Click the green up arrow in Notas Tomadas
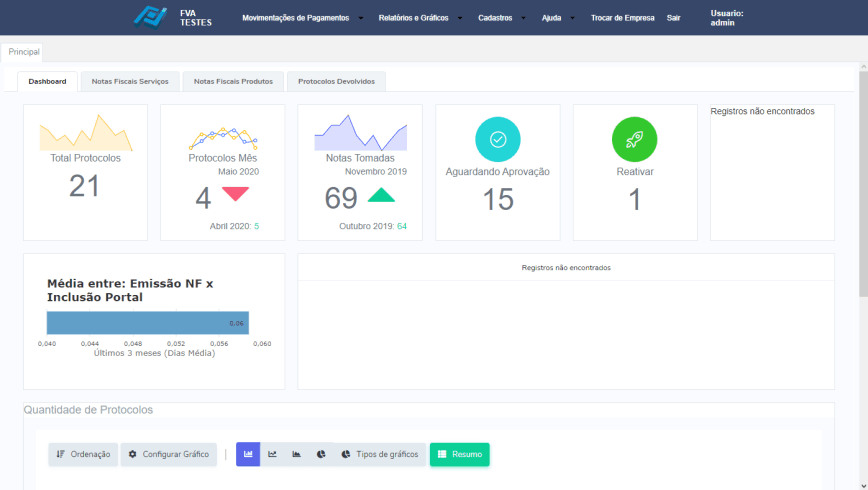 381,195
